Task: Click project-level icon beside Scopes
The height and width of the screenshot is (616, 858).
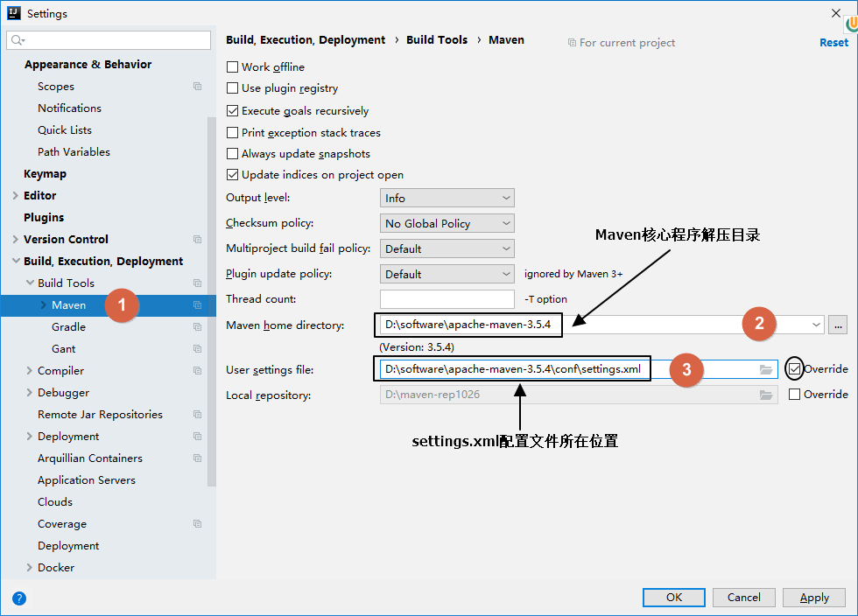Action: 197,87
